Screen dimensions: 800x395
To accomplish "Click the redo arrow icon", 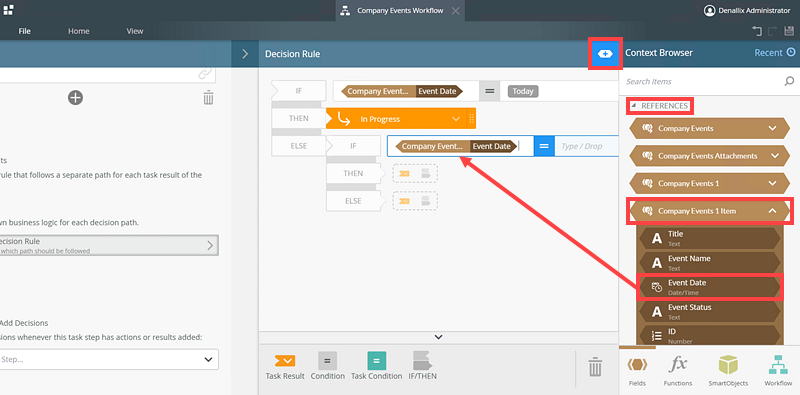I will (x=772, y=31).
